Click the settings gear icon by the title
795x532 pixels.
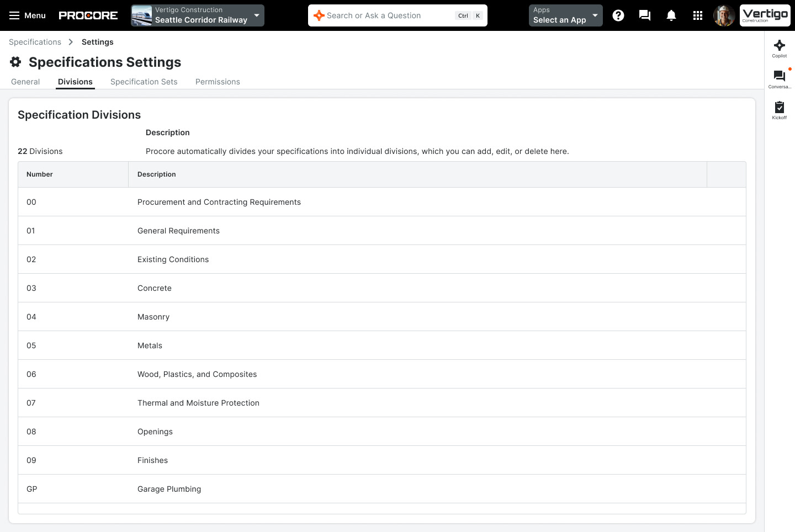(15, 62)
